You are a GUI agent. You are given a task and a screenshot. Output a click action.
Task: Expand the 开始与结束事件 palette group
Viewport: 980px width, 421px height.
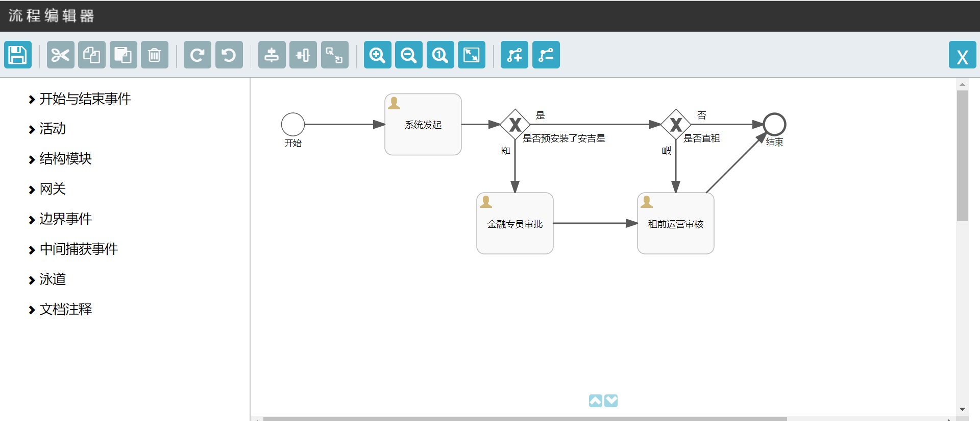[x=80, y=99]
